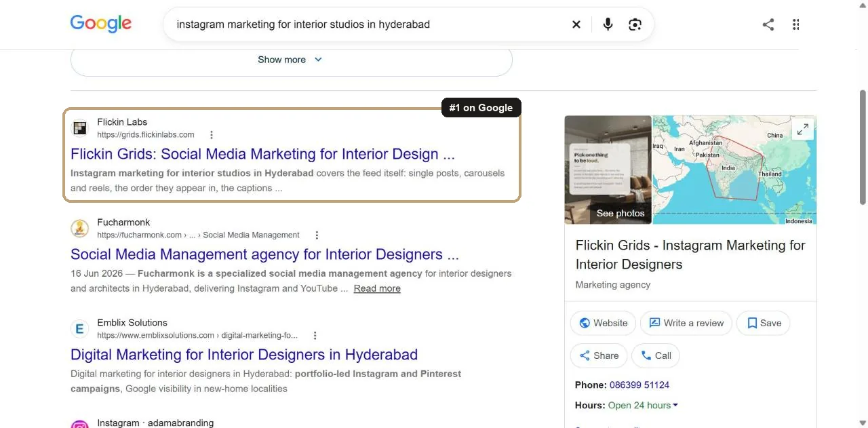The height and width of the screenshot is (428, 868).
Task: Expand the map with the fullscreen icon
Action: (x=802, y=129)
